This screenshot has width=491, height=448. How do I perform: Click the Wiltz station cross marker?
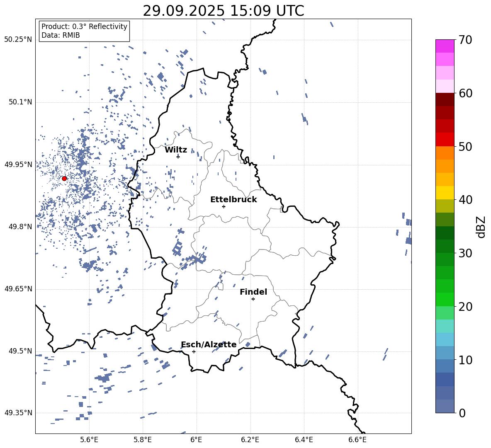tap(178, 157)
